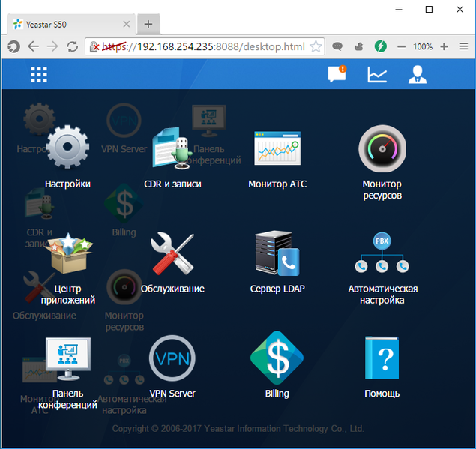Open Монитор ресурсов gauge icon

point(382,148)
